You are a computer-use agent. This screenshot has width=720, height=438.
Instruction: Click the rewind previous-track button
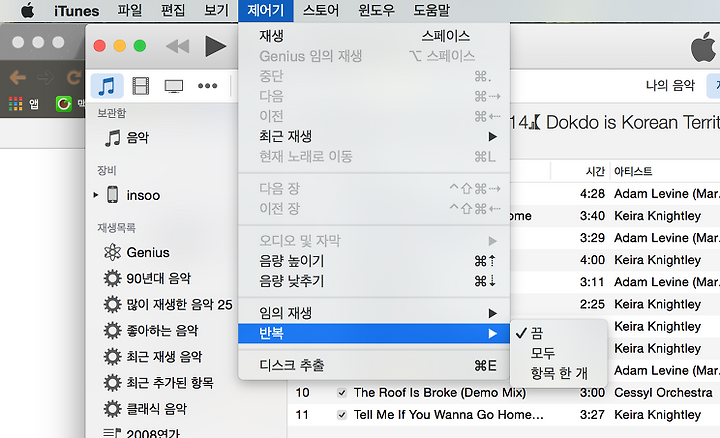pyautogui.click(x=177, y=46)
